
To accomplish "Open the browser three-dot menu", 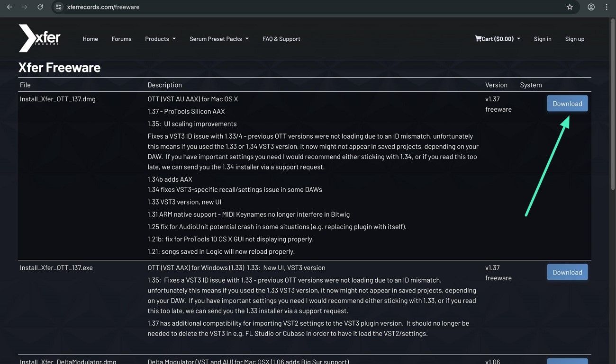I will [607, 7].
